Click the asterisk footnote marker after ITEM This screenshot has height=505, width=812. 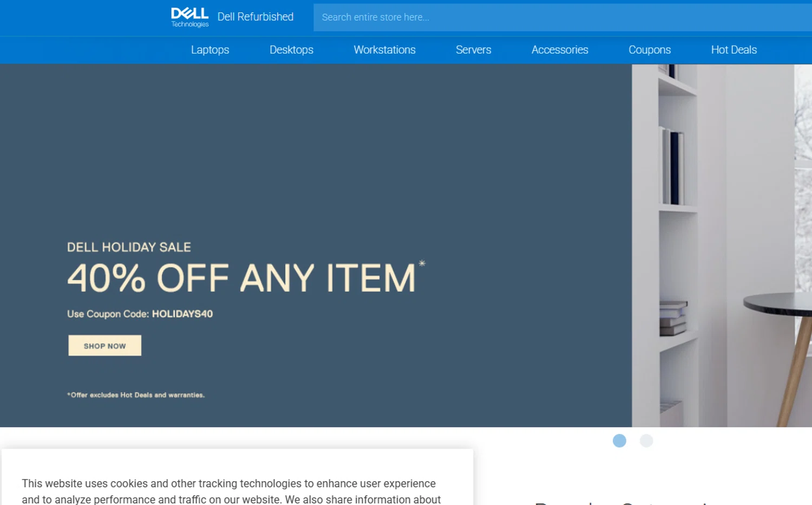click(422, 263)
